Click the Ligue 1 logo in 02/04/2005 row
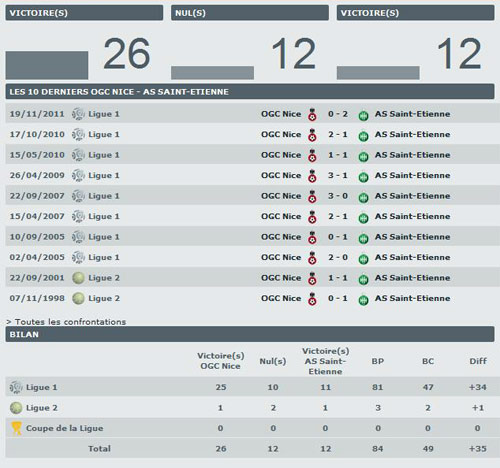Image resolution: width=500 pixels, height=468 pixels. click(78, 257)
